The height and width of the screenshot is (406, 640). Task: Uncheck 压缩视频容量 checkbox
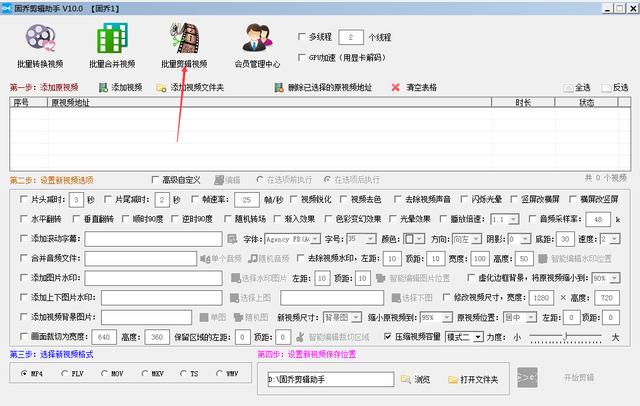388,337
